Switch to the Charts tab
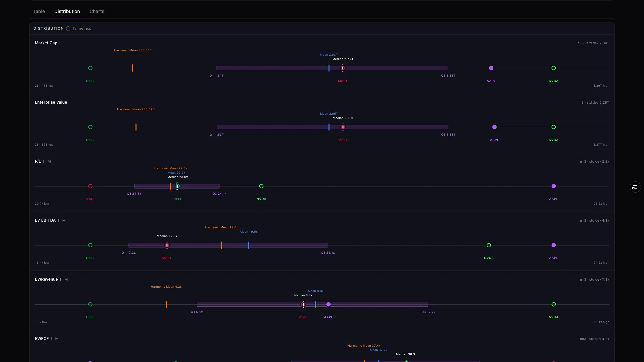 97,11
